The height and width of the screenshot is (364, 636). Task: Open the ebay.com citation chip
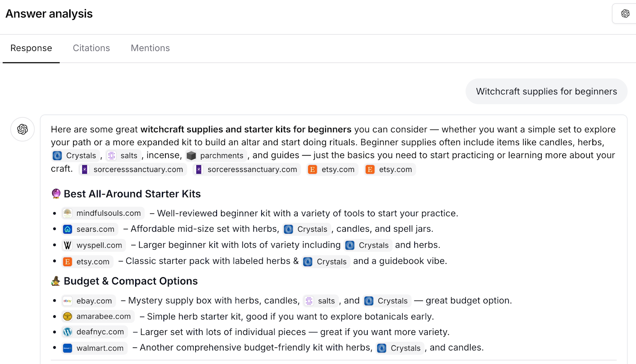pyautogui.click(x=89, y=301)
